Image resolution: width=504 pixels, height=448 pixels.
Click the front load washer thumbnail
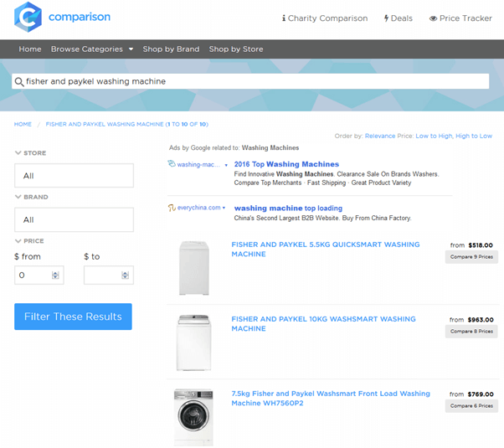click(x=193, y=418)
